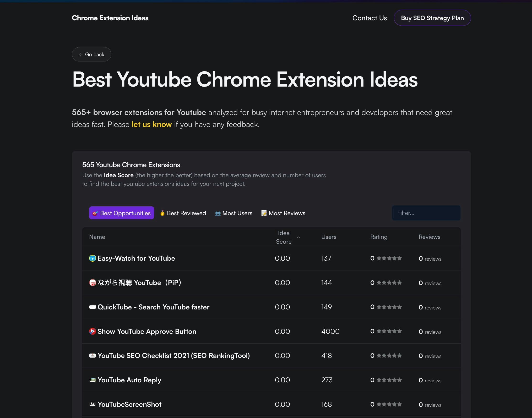Click users value 149
Image resolution: width=532 pixels, height=418 pixels.
[x=326, y=307]
